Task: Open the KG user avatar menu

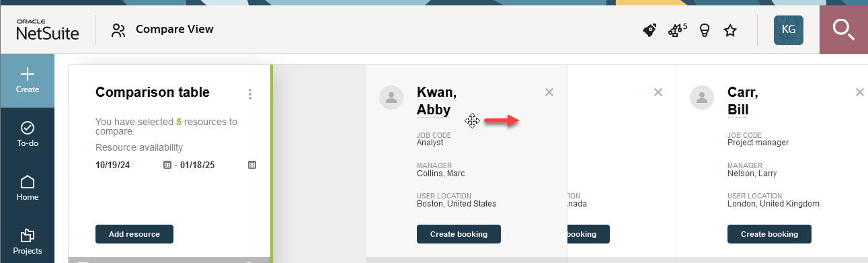Action: 789,30
